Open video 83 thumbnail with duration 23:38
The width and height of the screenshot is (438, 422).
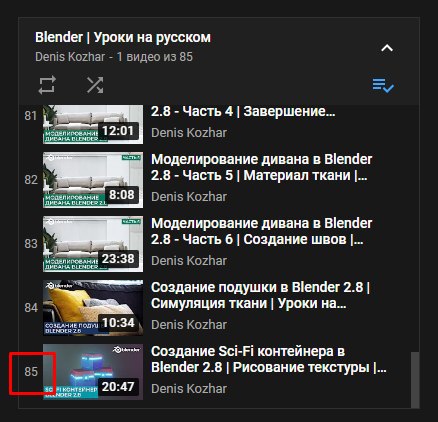click(x=93, y=244)
